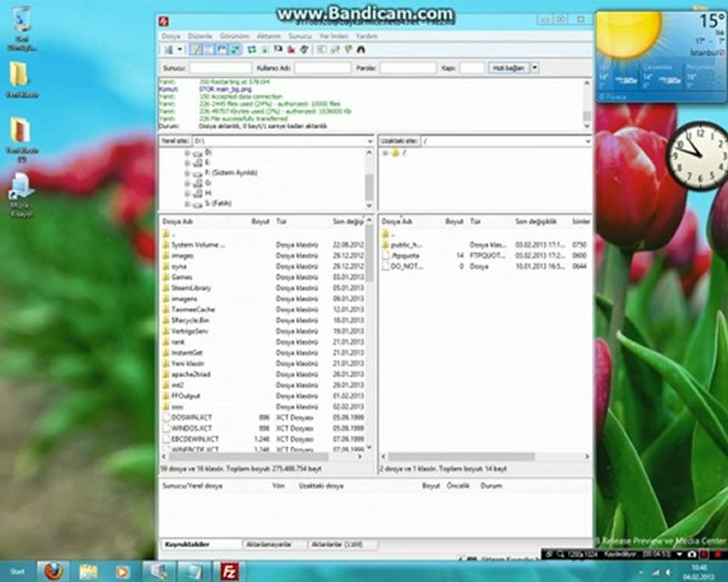The image size is (728, 582).
Task: Click message log vertical scrollbar
Action: coord(587,105)
